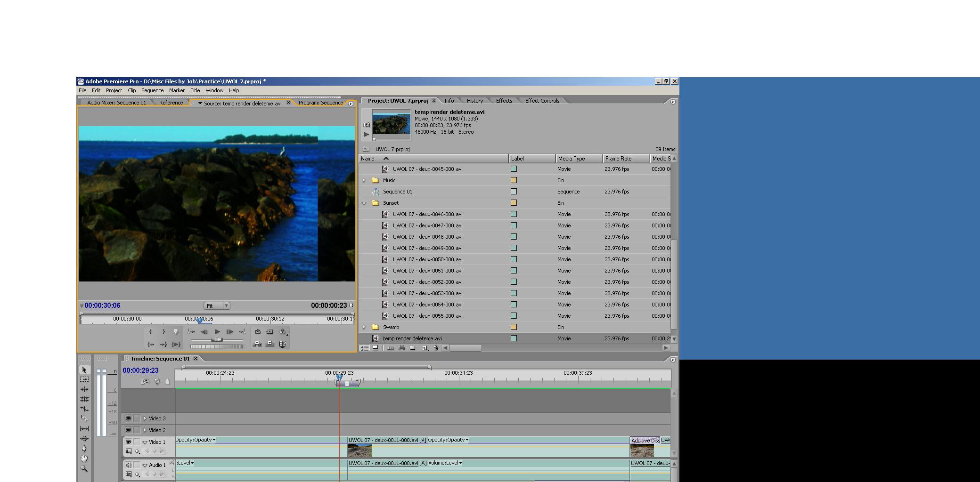Create a new bin with folder icon

tap(413, 348)
